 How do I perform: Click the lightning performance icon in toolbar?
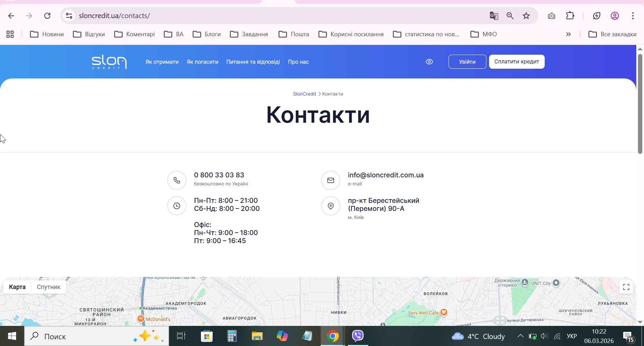point(597,16)
